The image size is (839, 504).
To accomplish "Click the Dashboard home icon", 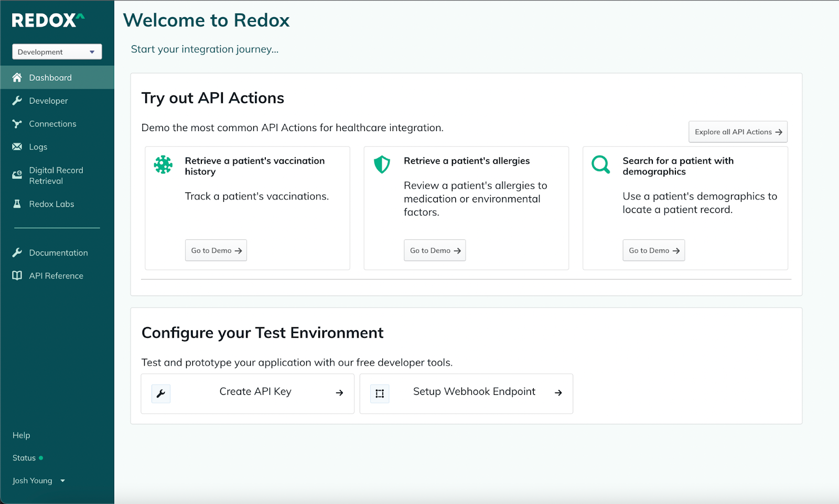I will pyautogui.click(x=17, y=78).
